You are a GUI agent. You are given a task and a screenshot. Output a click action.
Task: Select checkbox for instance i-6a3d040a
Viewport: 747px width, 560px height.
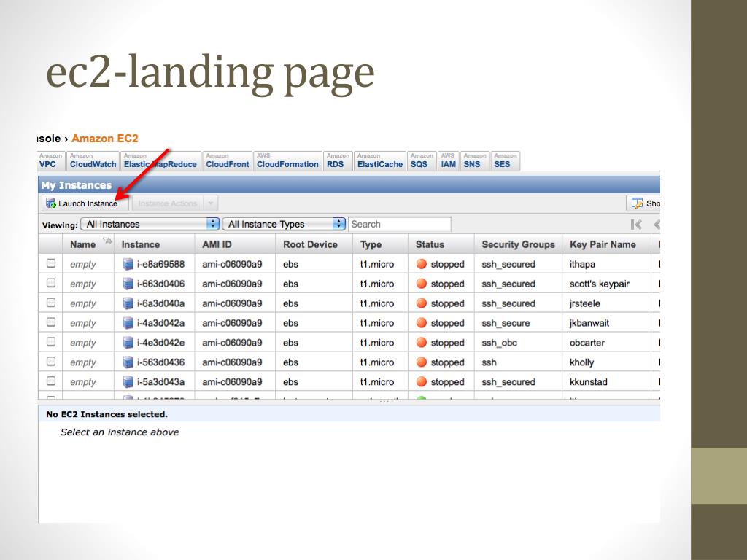click(51, 303)
